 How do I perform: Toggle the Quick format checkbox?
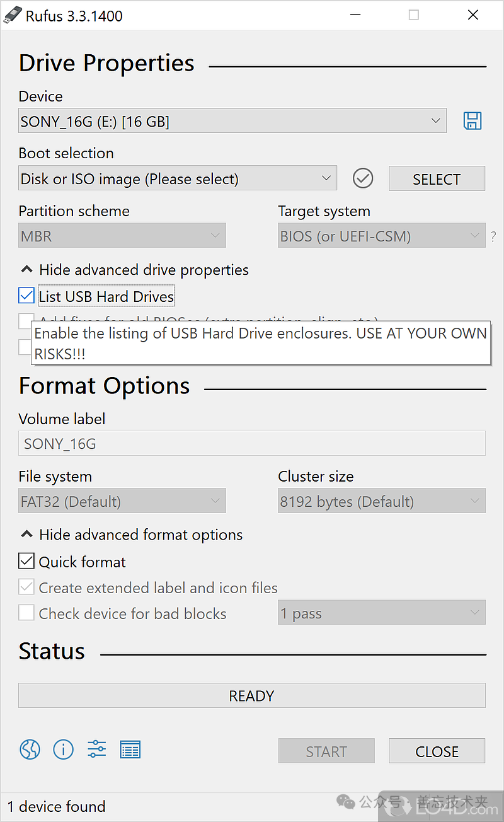coord(26,561)
